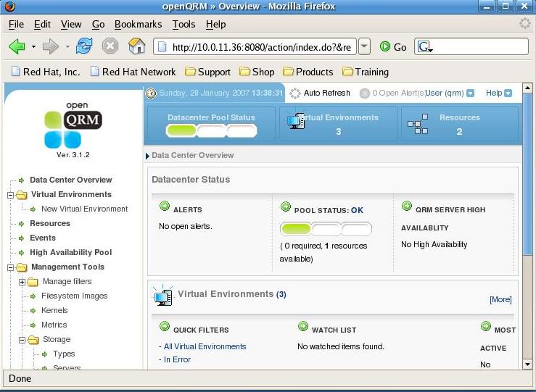
Task: Click the page icon in the address bar
Action: click(162, 47)
